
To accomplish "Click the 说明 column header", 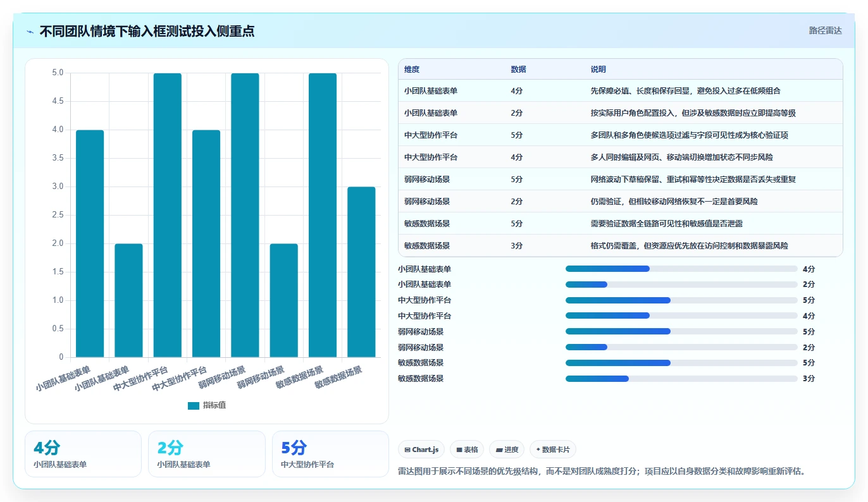I will click(598, 70).
